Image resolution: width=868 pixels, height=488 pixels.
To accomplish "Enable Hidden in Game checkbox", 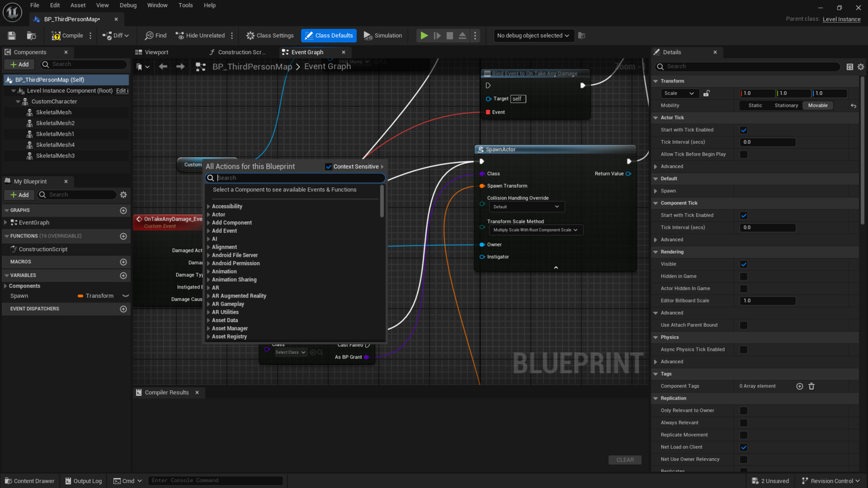I will [x=744, y=277].
